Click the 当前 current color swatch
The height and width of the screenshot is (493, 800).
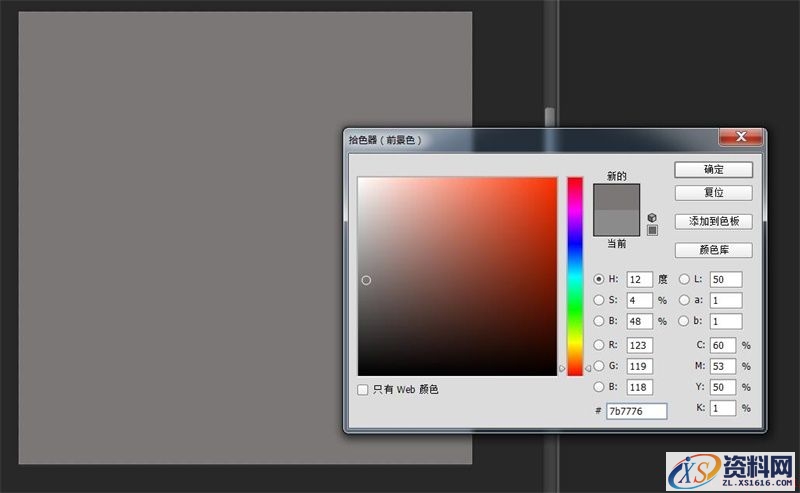click(x=617, y=222)
